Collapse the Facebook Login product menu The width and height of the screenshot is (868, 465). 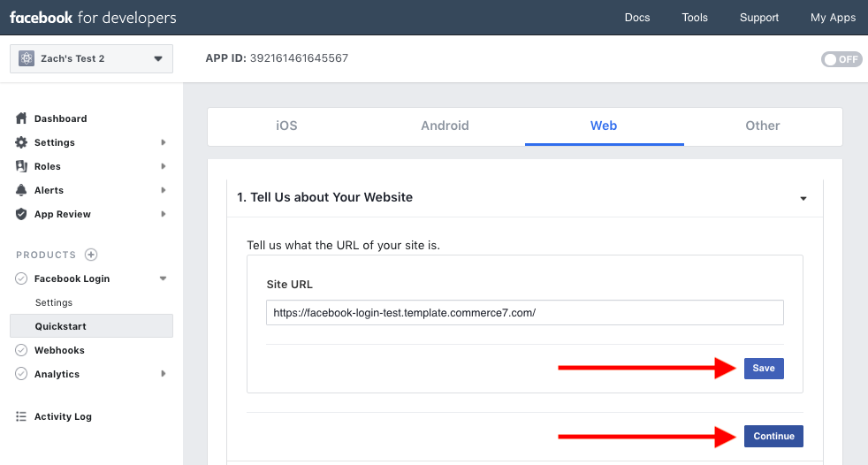[163, 278]
